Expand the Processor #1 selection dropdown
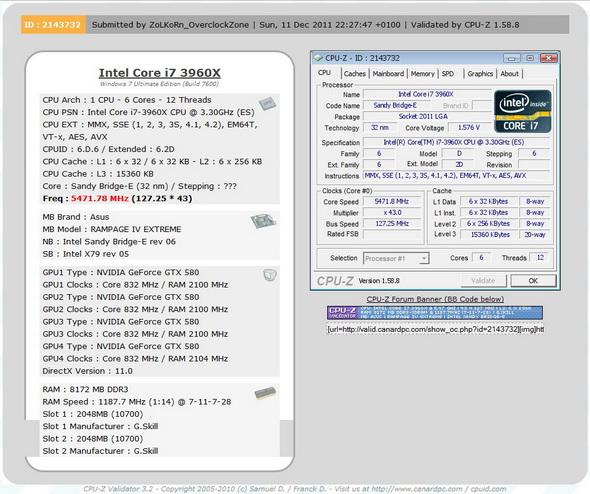 point(424,258)
